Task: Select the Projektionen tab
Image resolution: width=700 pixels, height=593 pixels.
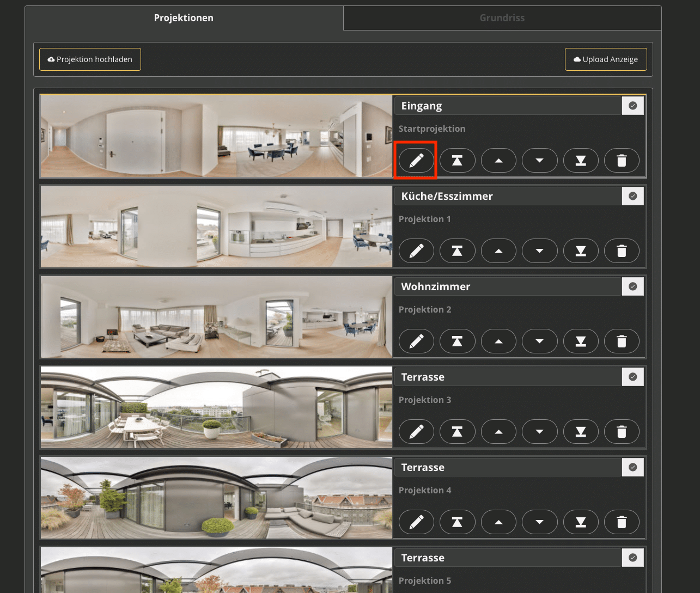Action: click(184, 18)
